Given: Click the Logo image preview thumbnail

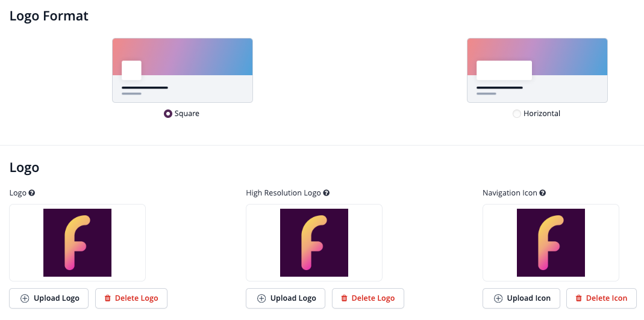Looking at the screenshot, I should tap(77, 242).
